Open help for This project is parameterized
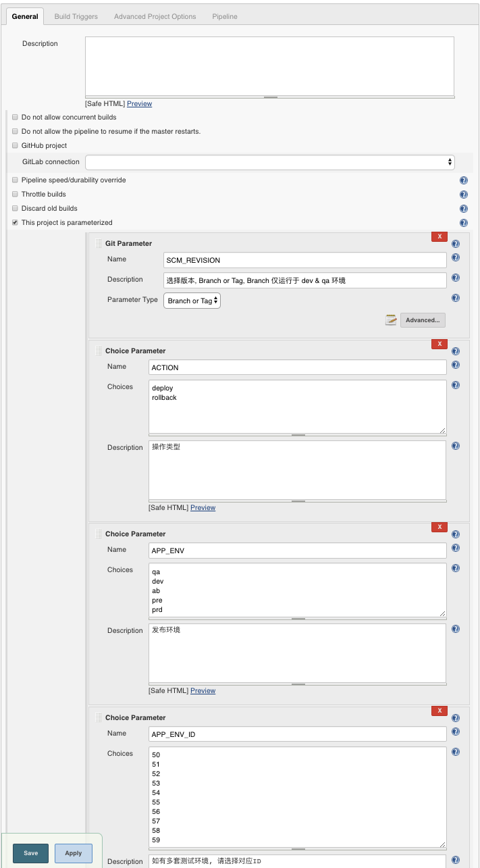The height and width of the screenshot is (868, 480). click(464, 223)
